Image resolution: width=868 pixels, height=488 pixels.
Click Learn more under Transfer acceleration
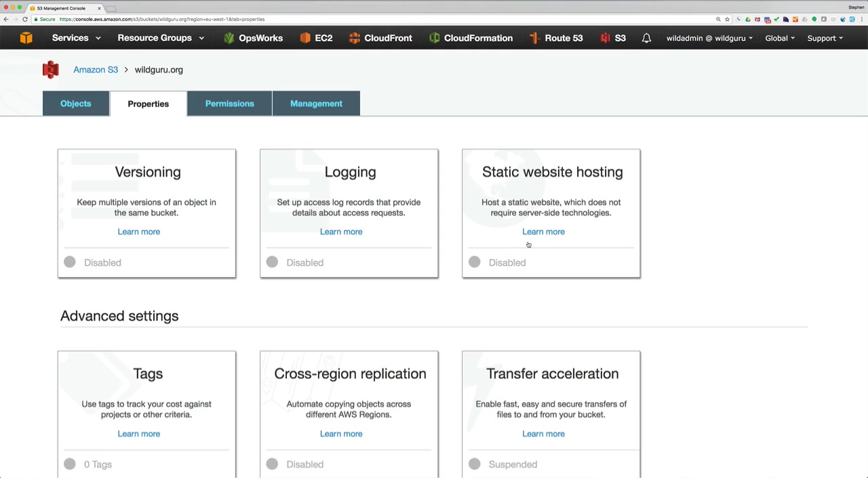click(543, 434)
